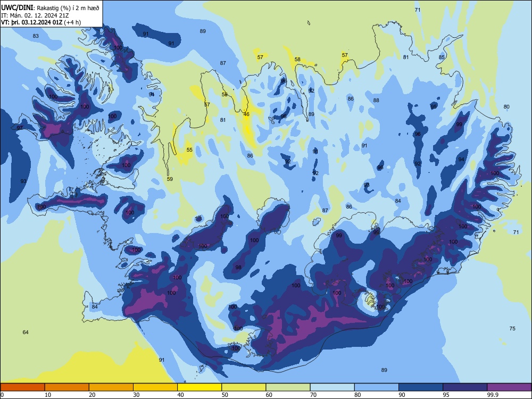Click the '95' humidity value on map
The width and height of the screenshot is (532, 399).
[434, 106]
